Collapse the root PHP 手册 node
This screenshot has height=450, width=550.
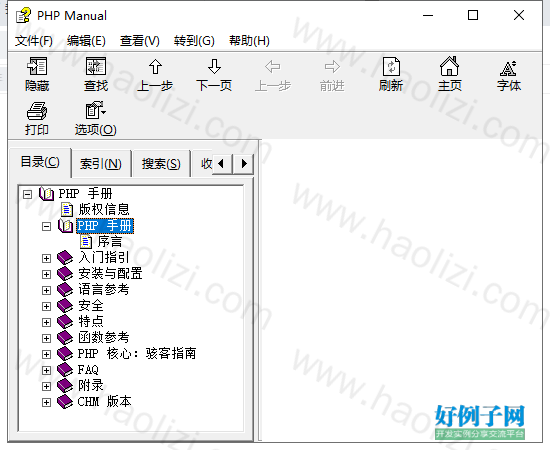pyautogui.click(x=27, y=194)
